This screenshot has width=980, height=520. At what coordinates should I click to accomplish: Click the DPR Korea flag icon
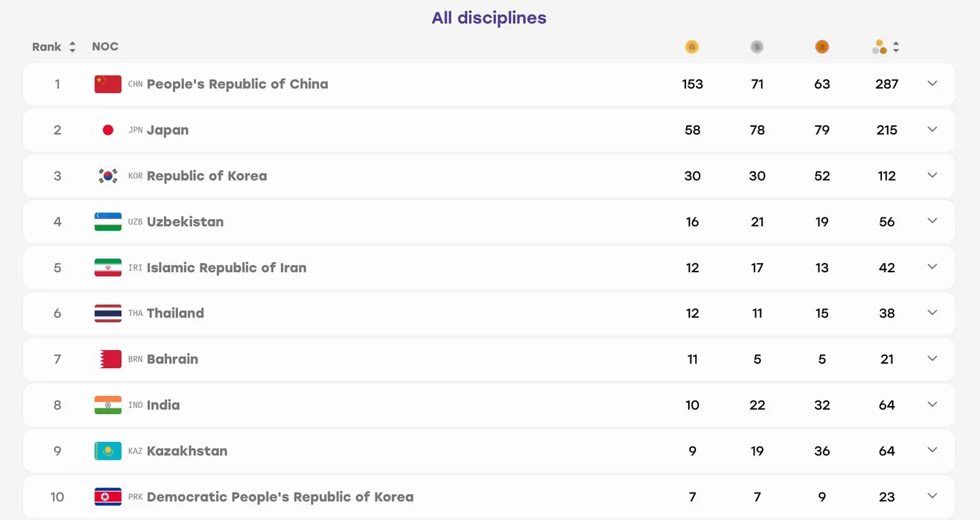tap(108, 497)
